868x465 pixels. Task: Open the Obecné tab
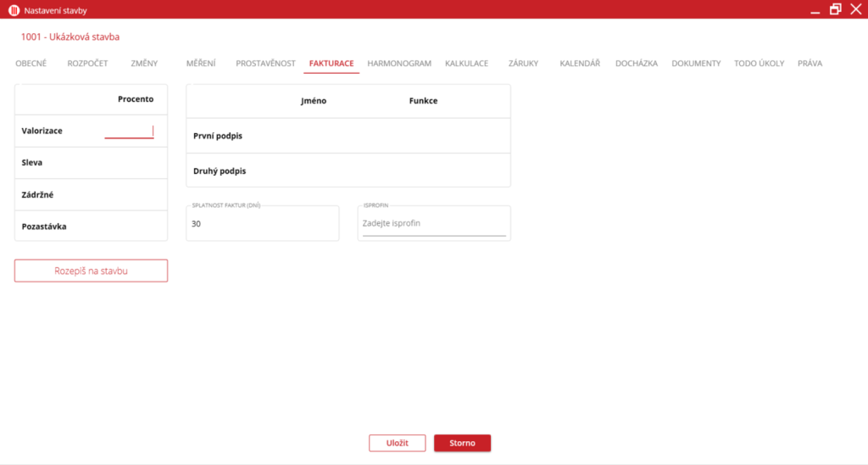click(31, 64)
